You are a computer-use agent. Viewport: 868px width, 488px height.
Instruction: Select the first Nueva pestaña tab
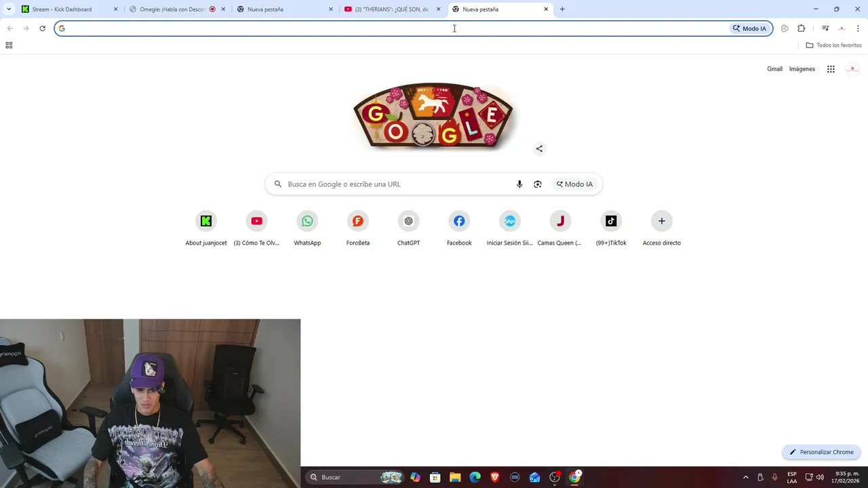pyautogui.click(x=284, y=9)
